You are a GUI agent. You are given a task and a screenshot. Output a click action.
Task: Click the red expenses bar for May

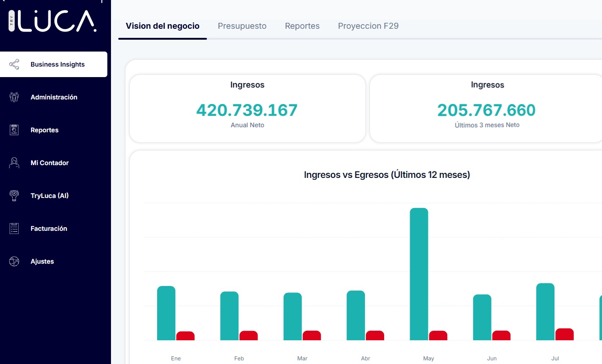[x=438, y=335]
